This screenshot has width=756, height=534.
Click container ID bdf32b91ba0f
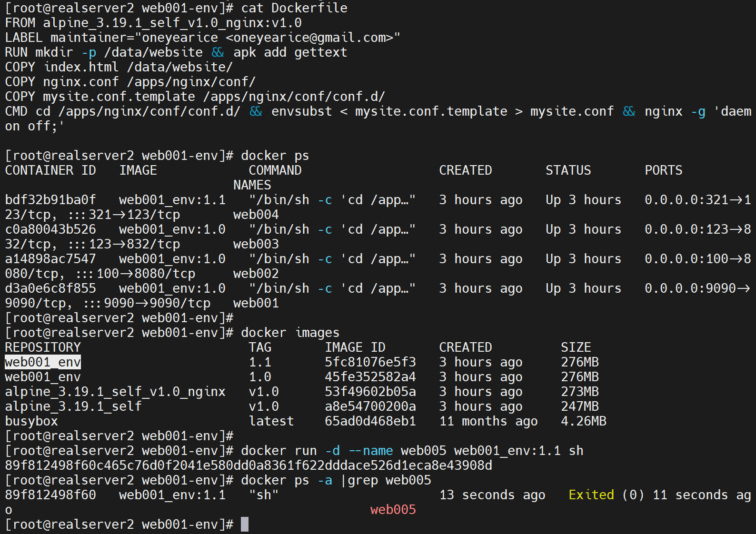point(50,200)
